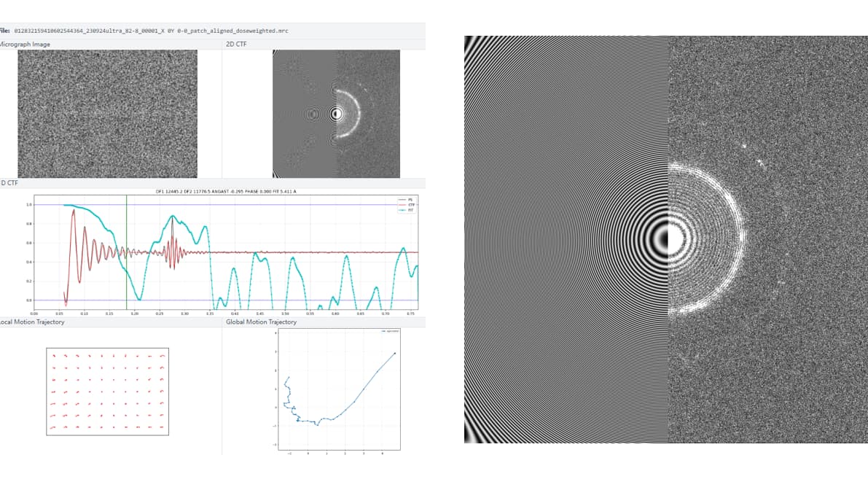Open the Local Motion Trajectory plot
868x482 pixels.
pyautogui.click(x=107, y=392)
